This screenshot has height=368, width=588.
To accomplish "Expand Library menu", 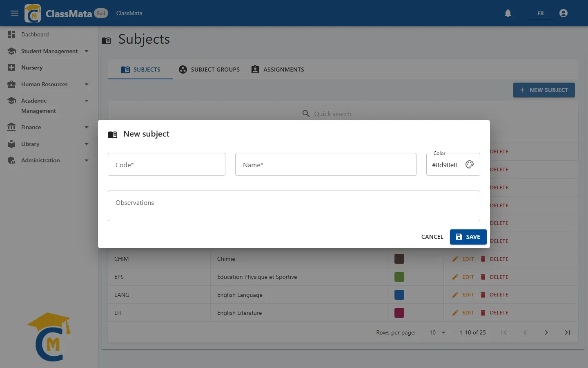I will point(87,144).
